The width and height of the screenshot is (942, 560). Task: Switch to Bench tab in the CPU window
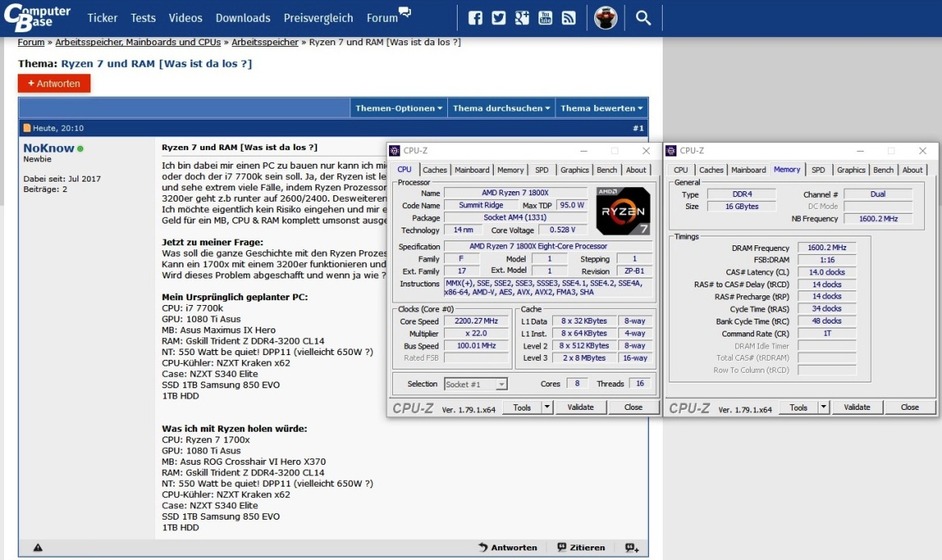tap(607, 170)
